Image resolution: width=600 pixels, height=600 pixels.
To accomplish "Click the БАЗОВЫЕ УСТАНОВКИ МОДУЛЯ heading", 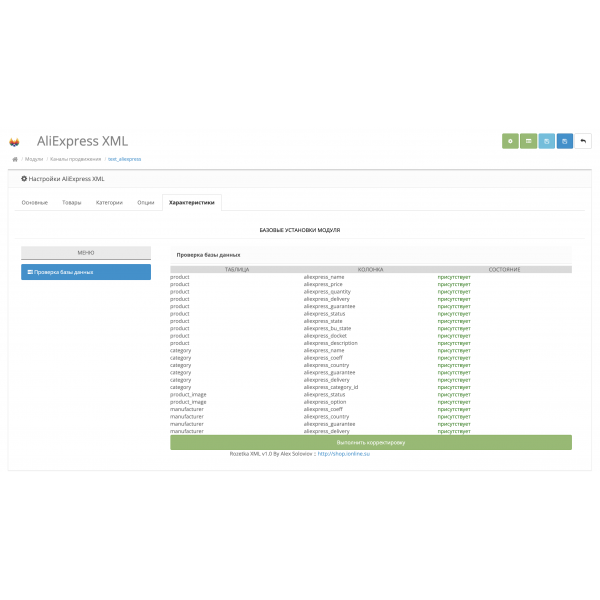I will (300, 230).
